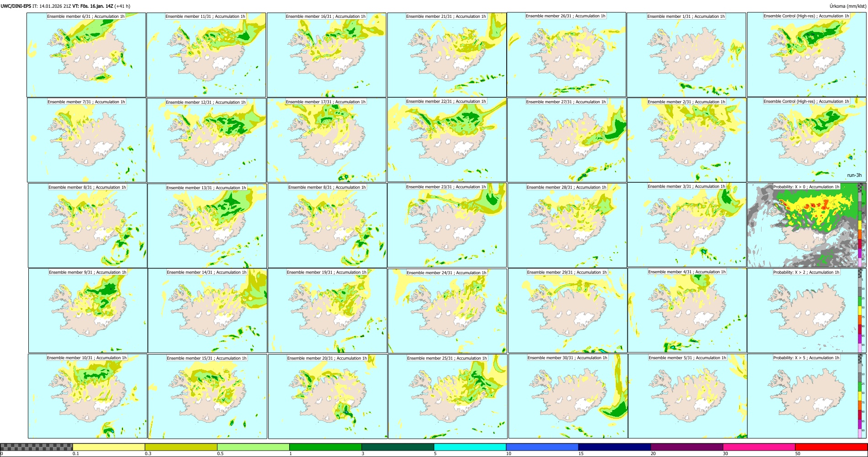View the Ensemble member 21/31 map panel
Viewport: 868px width, 457px height.
[x=447, y=55]
